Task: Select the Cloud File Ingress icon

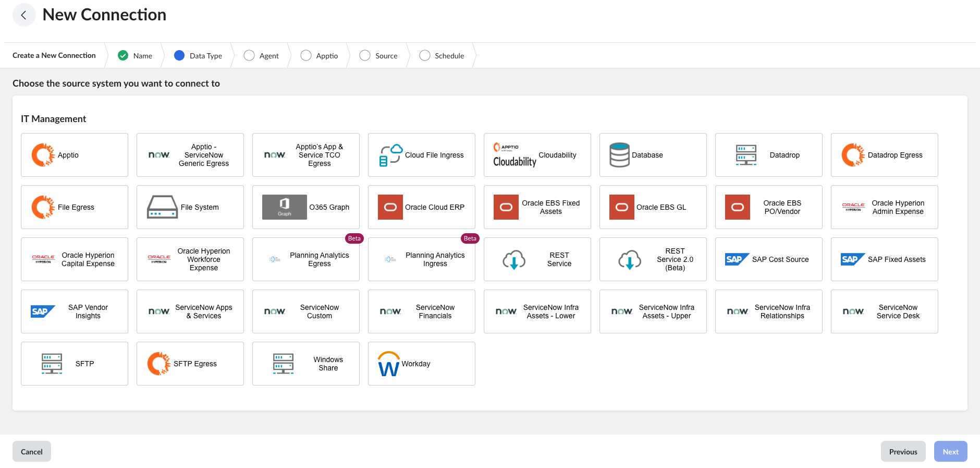Action: point(391,155)
